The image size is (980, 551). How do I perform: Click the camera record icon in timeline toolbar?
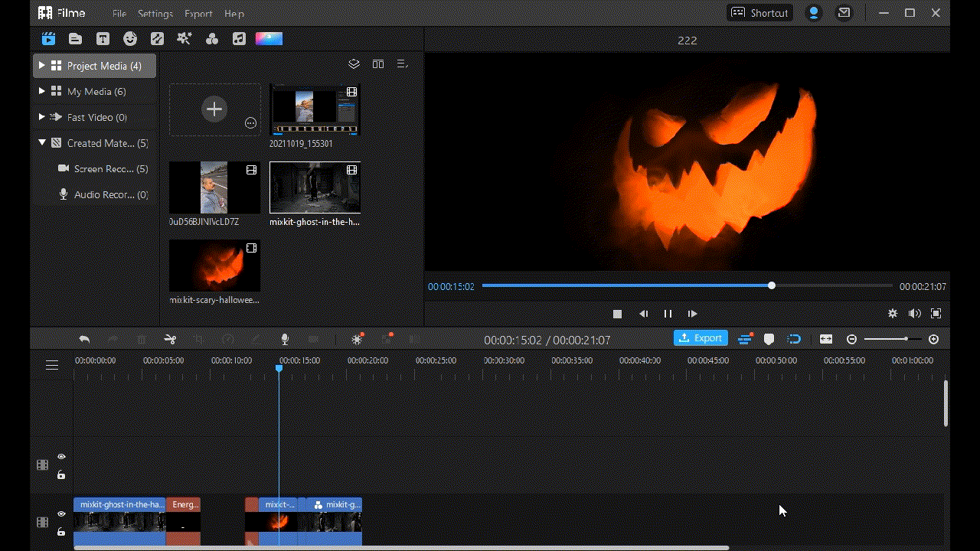(313, 339)
